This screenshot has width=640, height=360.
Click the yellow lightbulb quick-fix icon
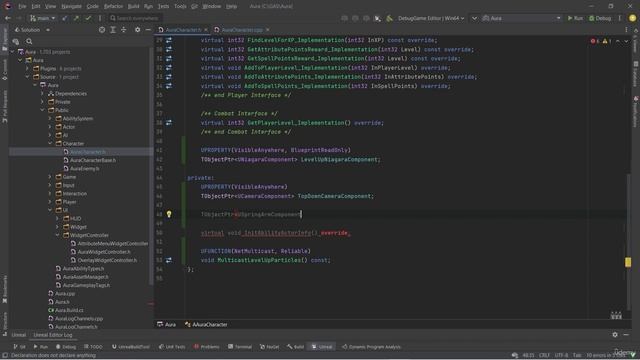(169, 214)
